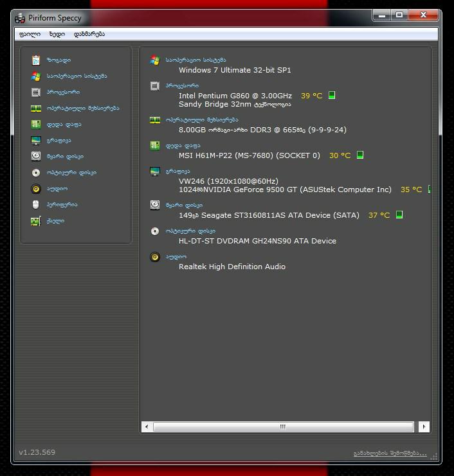Screen dimensions: 454x476
Task: Click the 'HL-DT-ST DVDRAM GH24NS90 ATA Device' text
Action: tap(257, 241)
